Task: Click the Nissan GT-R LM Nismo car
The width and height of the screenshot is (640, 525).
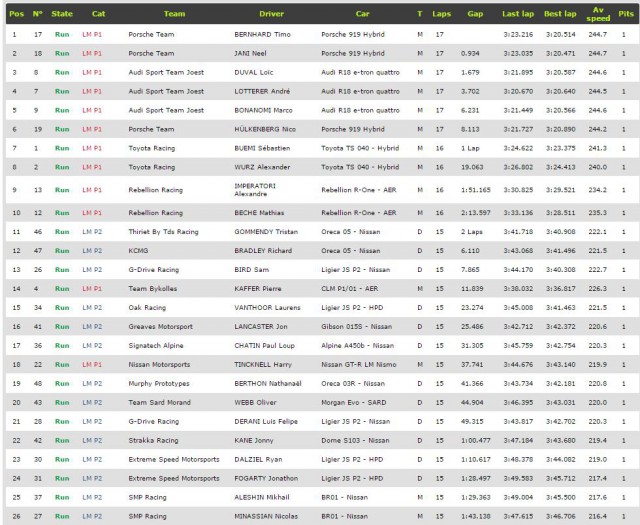Action: coord(359,365)
